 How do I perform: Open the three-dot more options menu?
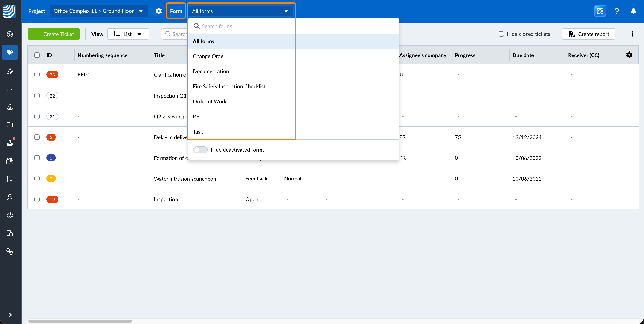pyautogui.click(x=632, y=34)
